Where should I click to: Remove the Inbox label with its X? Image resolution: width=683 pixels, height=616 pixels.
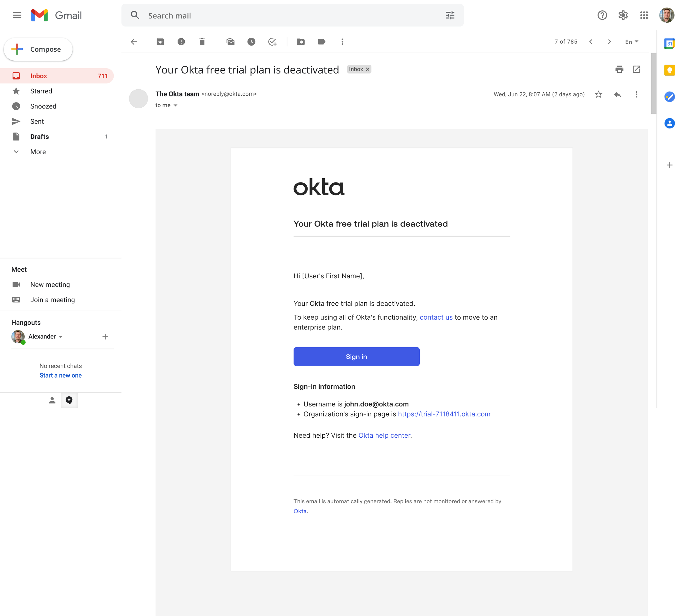367,69
